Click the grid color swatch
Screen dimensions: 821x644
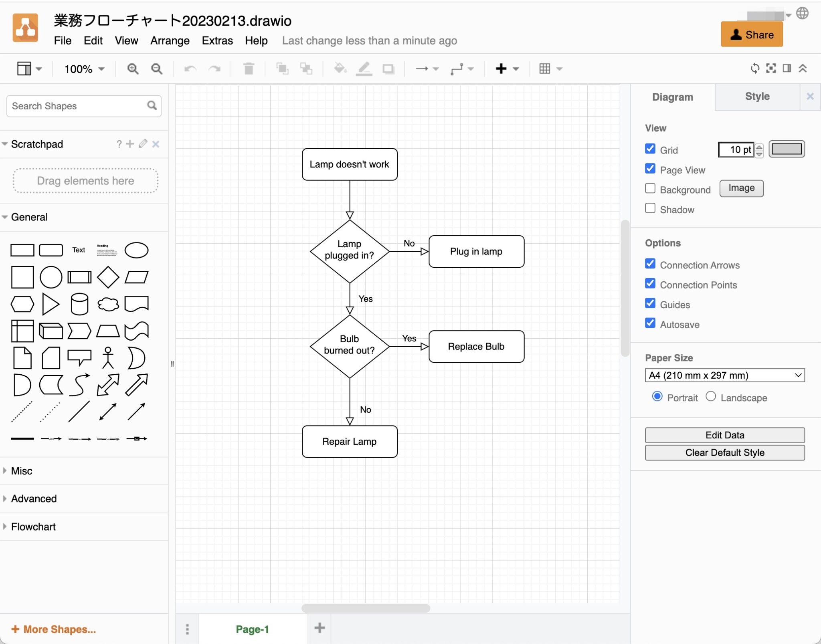tap(787, 149)
